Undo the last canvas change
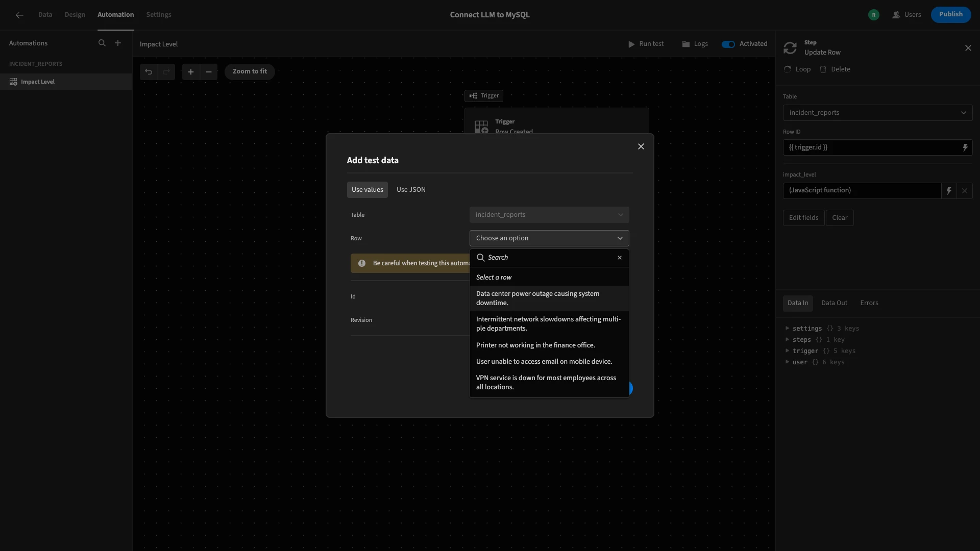 (x=149, y=72)
